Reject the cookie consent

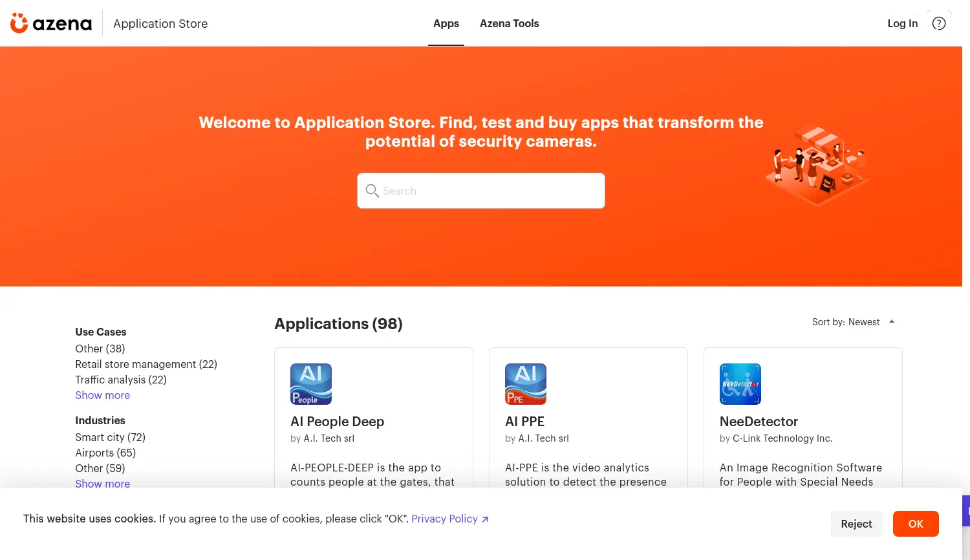[x=856, y=524]
